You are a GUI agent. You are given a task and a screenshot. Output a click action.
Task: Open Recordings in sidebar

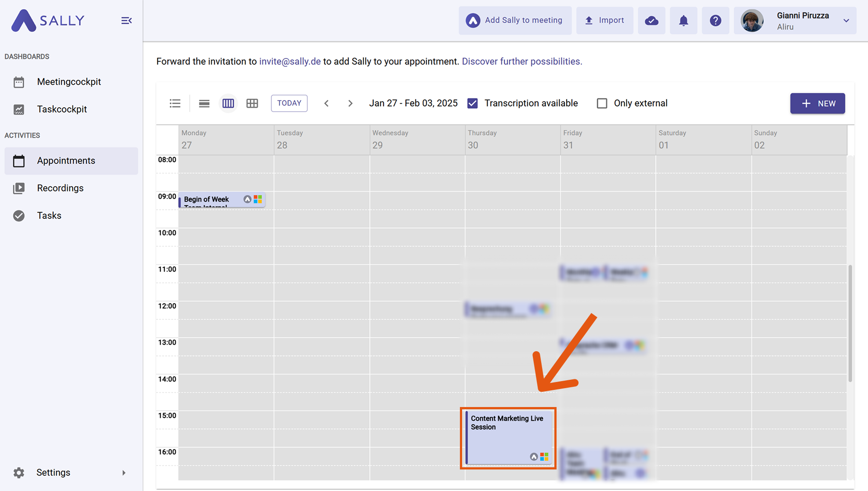[x=60, y=188]
